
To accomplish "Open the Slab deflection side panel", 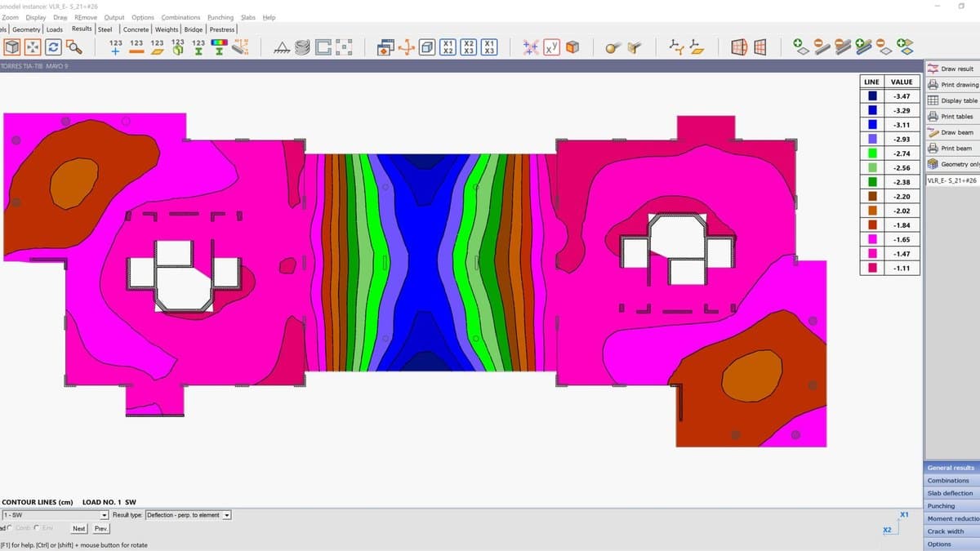I will pos(952,493).
